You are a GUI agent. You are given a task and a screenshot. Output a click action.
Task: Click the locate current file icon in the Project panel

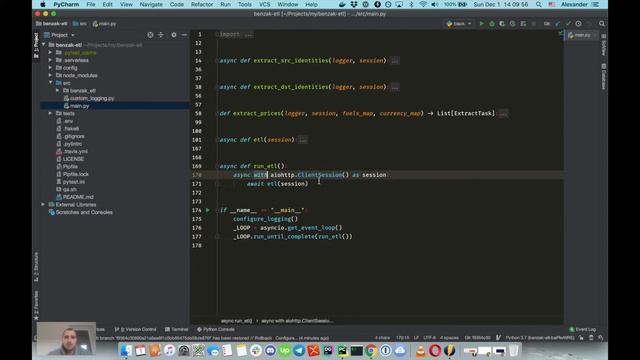[x=150, y=35]
